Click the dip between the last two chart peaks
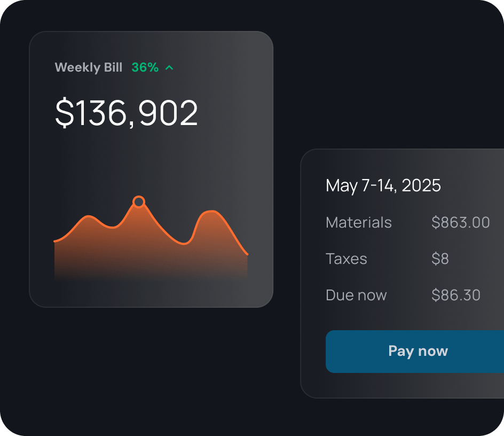Screen dimensions: 504x436 [x=184, y=244]
